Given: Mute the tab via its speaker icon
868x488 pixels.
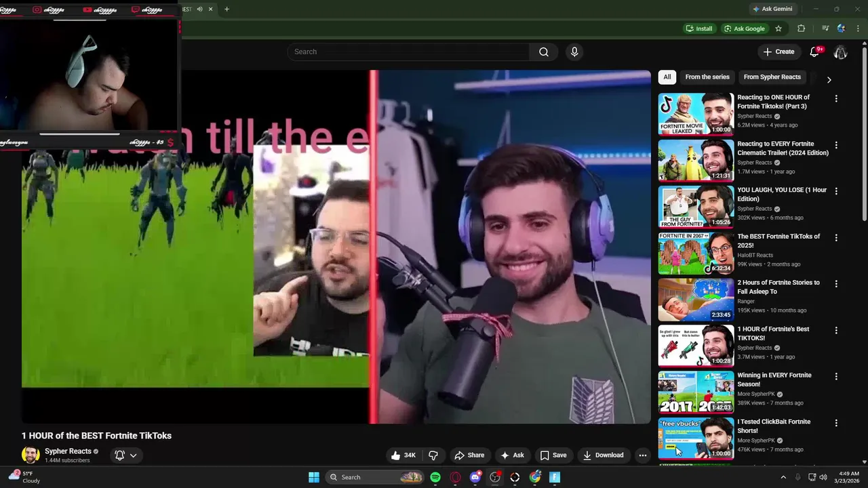Looking at the screenshot, I should click(199, 9).
